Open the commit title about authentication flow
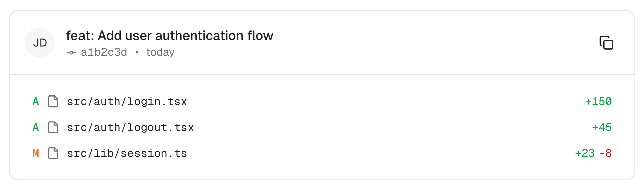The width and height of the screenshot is (644, 192). click(170, 36)
